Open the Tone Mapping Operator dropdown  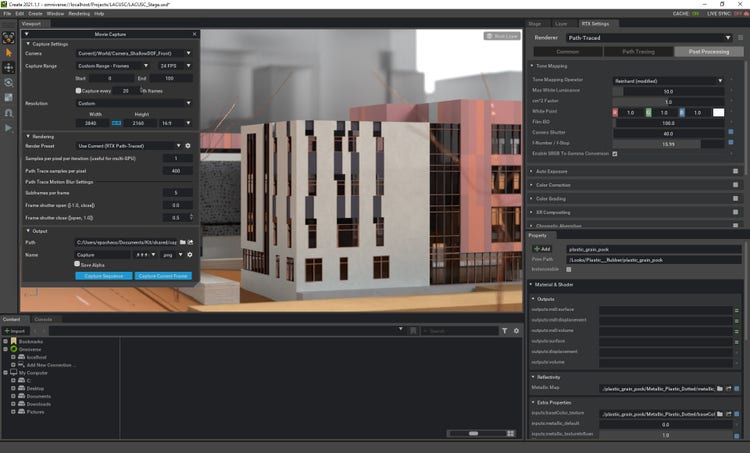coord(667,80)
